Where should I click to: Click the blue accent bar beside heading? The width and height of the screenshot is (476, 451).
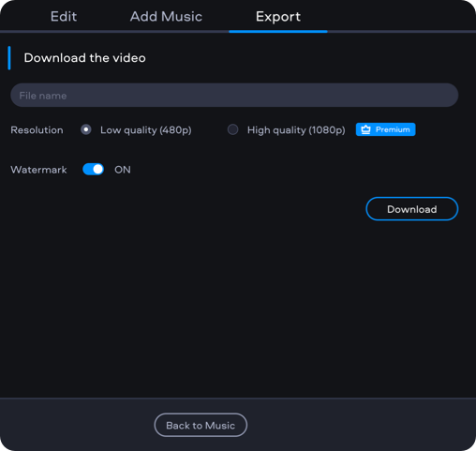9,58
